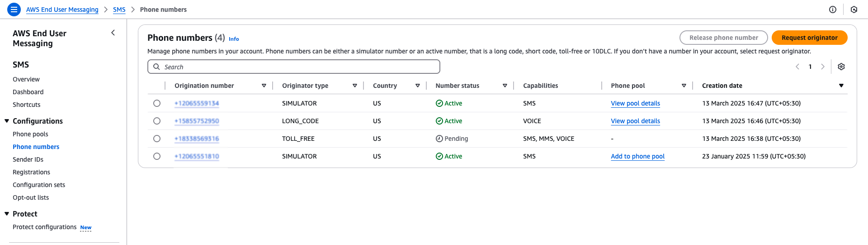Open Phone pools in sidebar

pyautogui.click(x=30, y=134)
